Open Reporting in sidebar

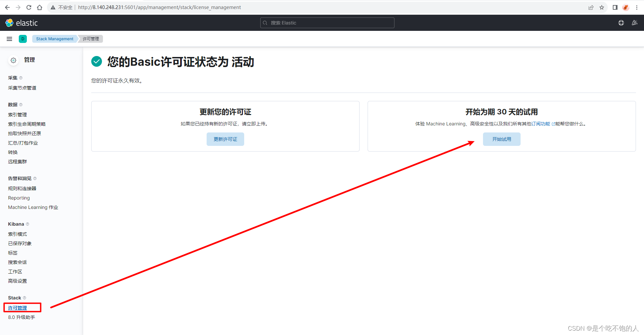pos(19,198)
